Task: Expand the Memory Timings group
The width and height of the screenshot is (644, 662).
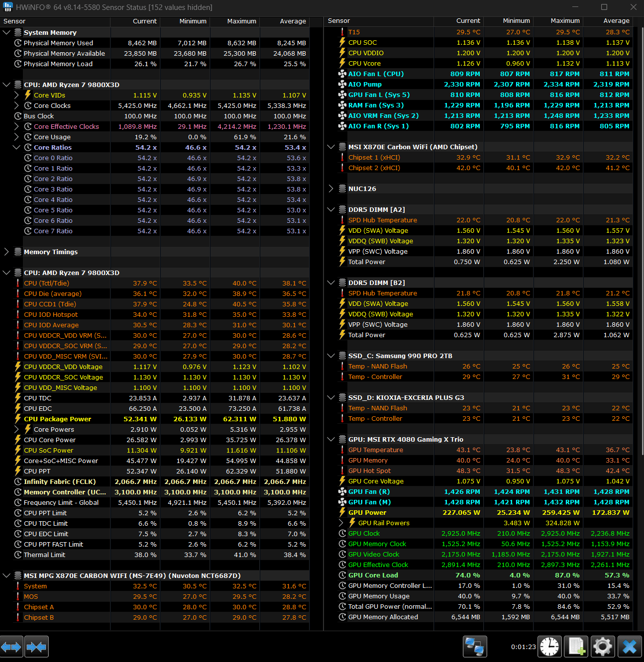Action: 6,252
